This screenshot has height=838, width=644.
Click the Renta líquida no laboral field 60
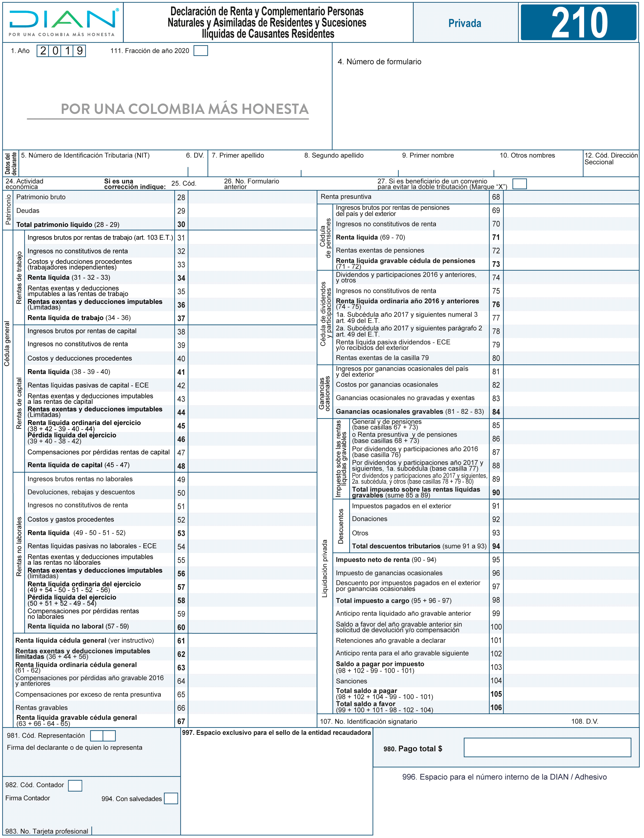(252, 627)
